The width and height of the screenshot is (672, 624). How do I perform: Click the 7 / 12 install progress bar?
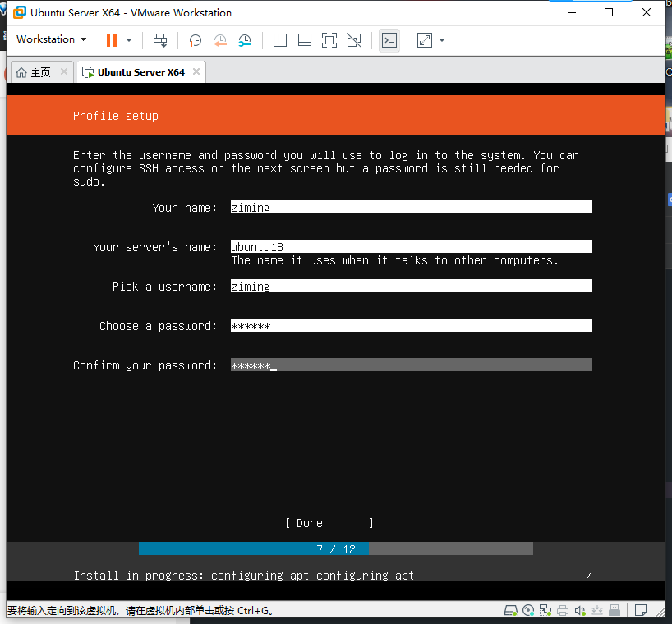(336, 549)
